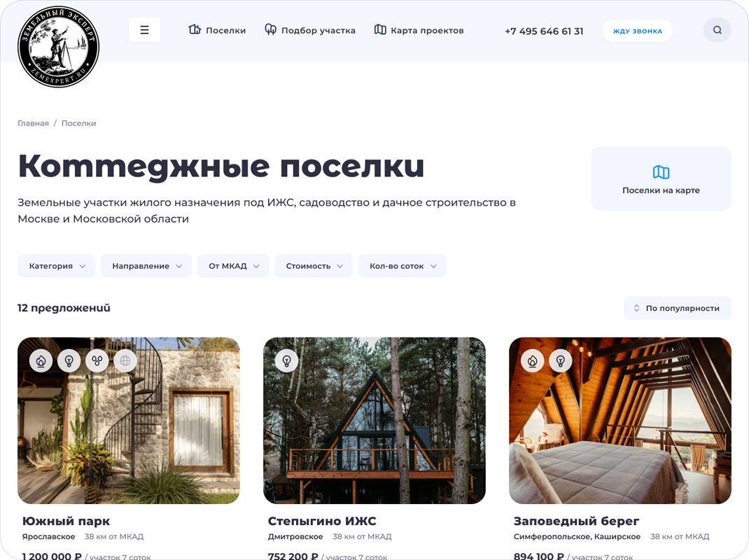
Task: Click the ЖДУ ЗВОНКА button
Action: [x=637, y=31]
